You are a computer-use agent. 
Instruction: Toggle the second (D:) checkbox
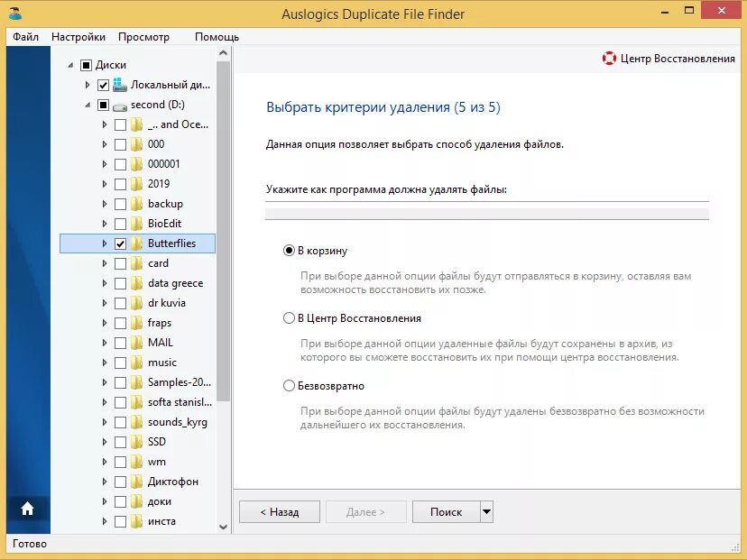coord(103,105)
